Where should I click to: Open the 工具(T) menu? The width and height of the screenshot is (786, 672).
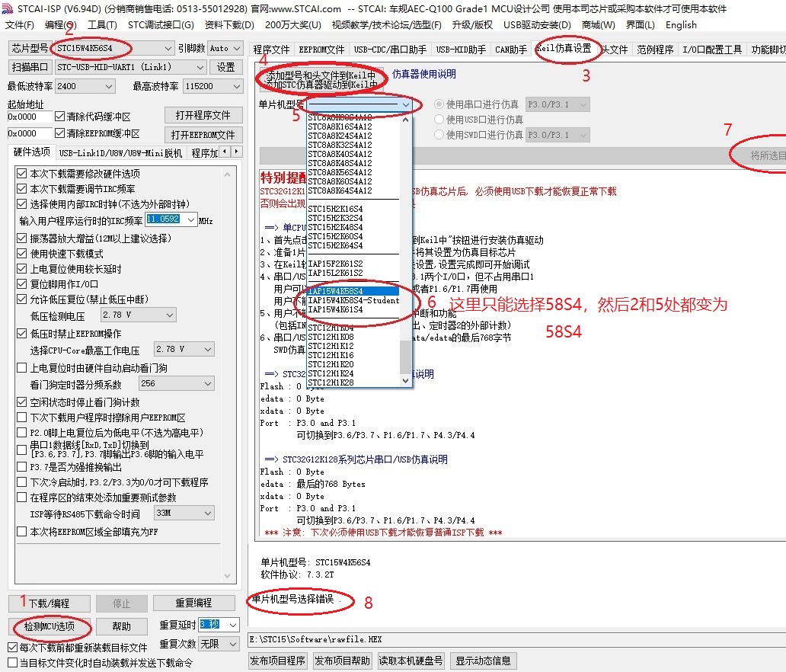pos(102,25)
